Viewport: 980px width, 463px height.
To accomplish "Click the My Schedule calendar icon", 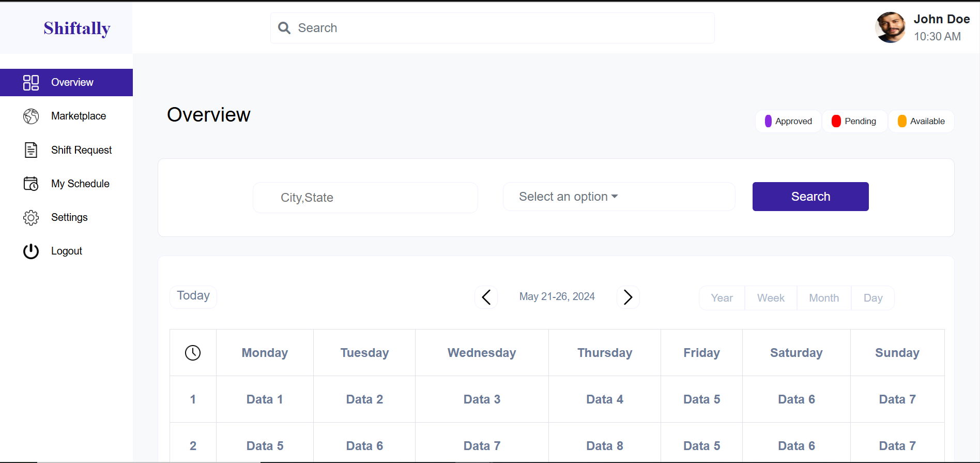I will click(x=31, y=184).
